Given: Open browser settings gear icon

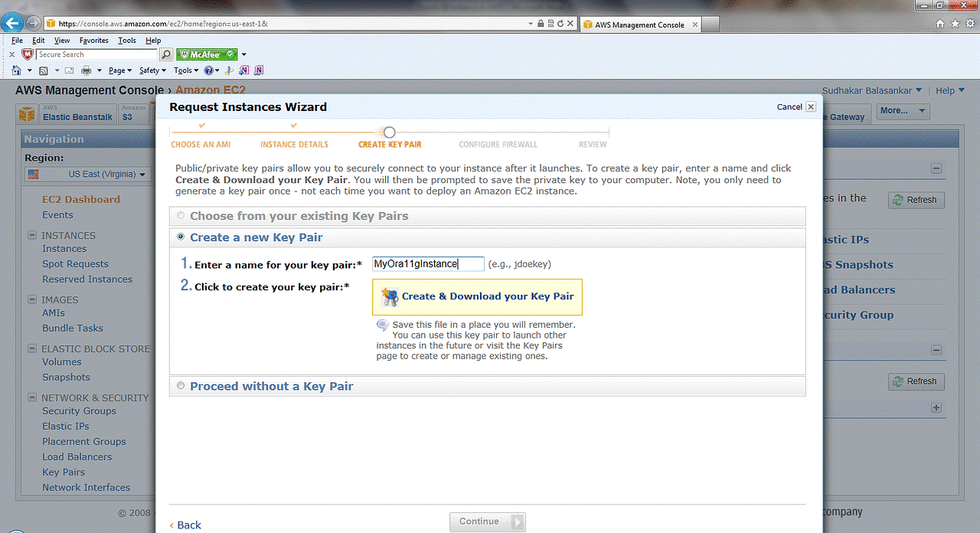Looking at the screenshot, I should 970,24.
